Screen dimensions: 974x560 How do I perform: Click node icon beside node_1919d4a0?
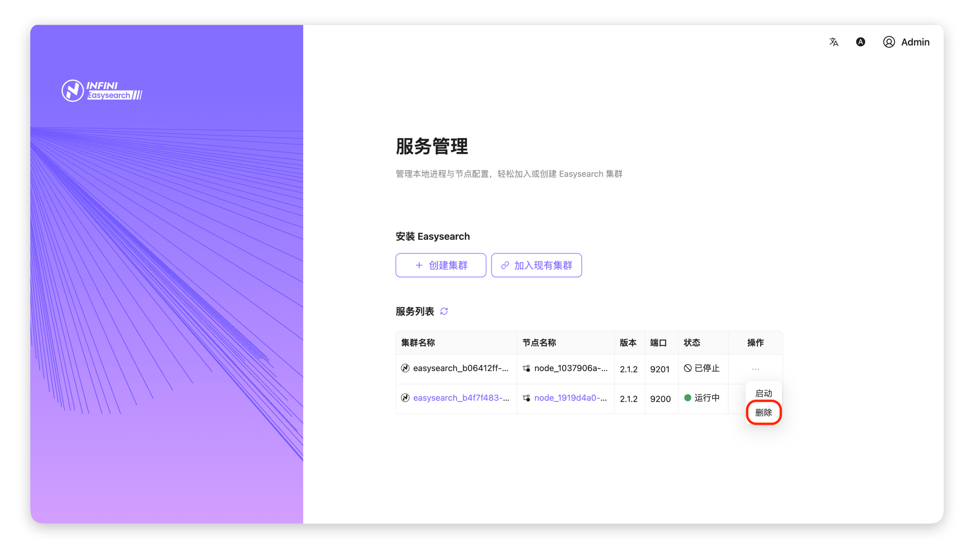tap(526, 398)
